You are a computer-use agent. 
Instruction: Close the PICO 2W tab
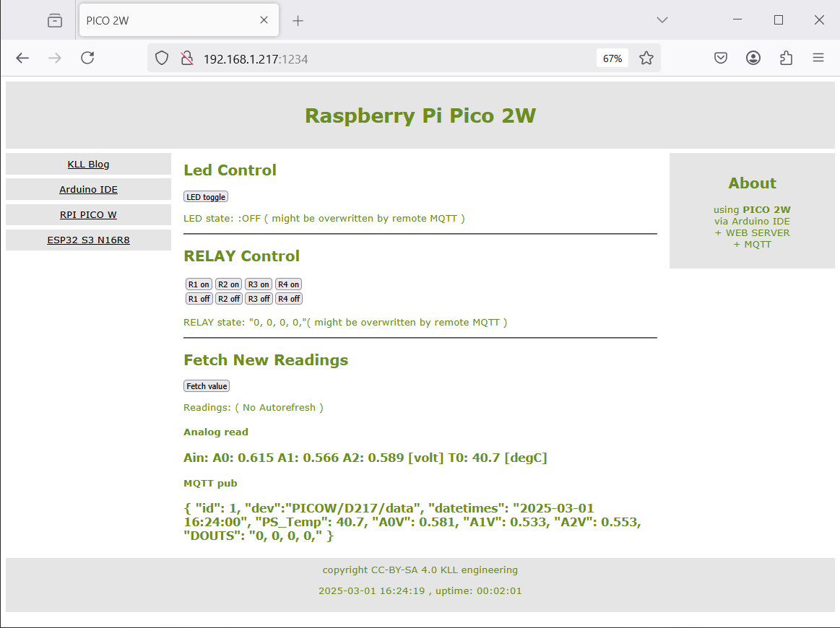click(264, 20)
